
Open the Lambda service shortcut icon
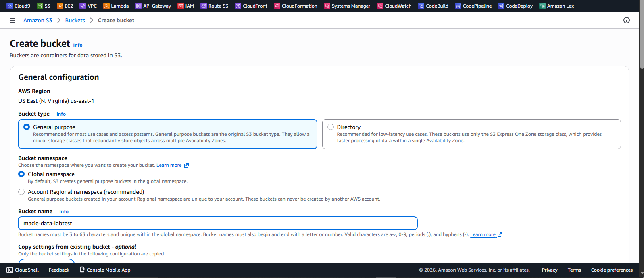coord(106,6)
